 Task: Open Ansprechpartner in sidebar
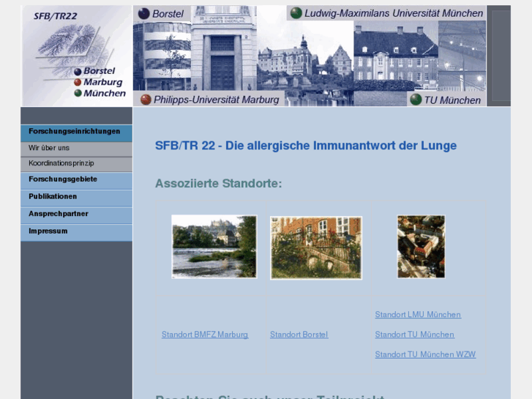[76, 215]
